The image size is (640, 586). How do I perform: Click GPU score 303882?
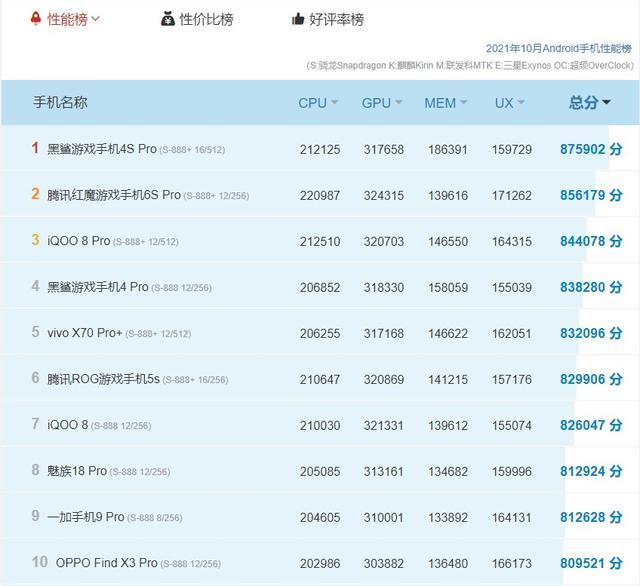click(x=384, y=564)
